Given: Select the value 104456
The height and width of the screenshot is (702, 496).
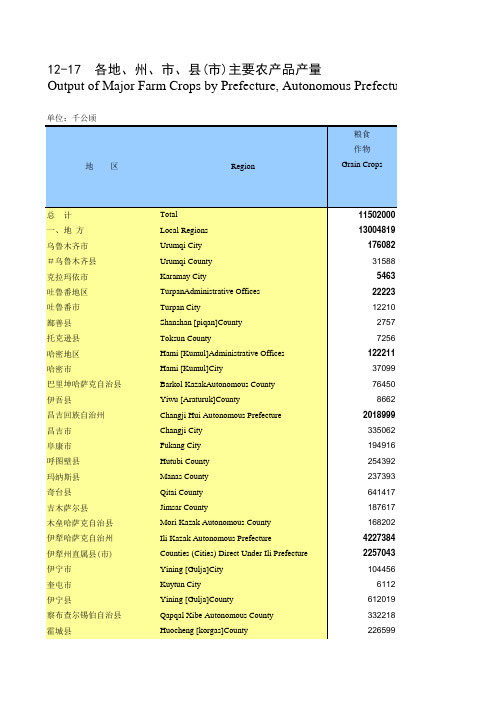Looking at the screenshot, I should click(x=381, y=569).
